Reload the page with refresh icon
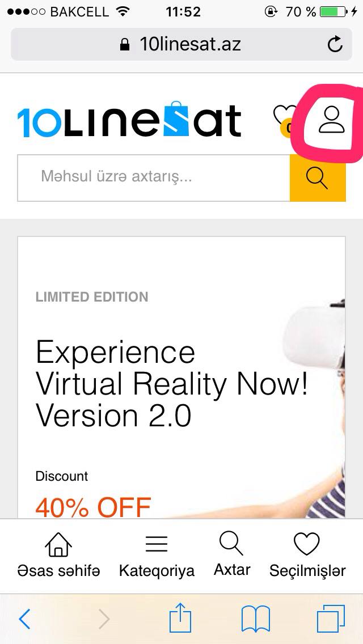Image resolution: width=363 pixels, height=644 pixels. tap(335, 44)
